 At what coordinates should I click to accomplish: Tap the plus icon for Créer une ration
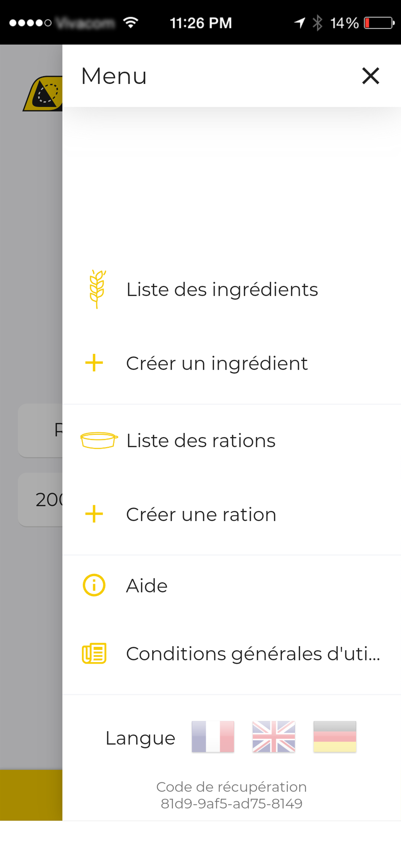[x=94, y=514]
